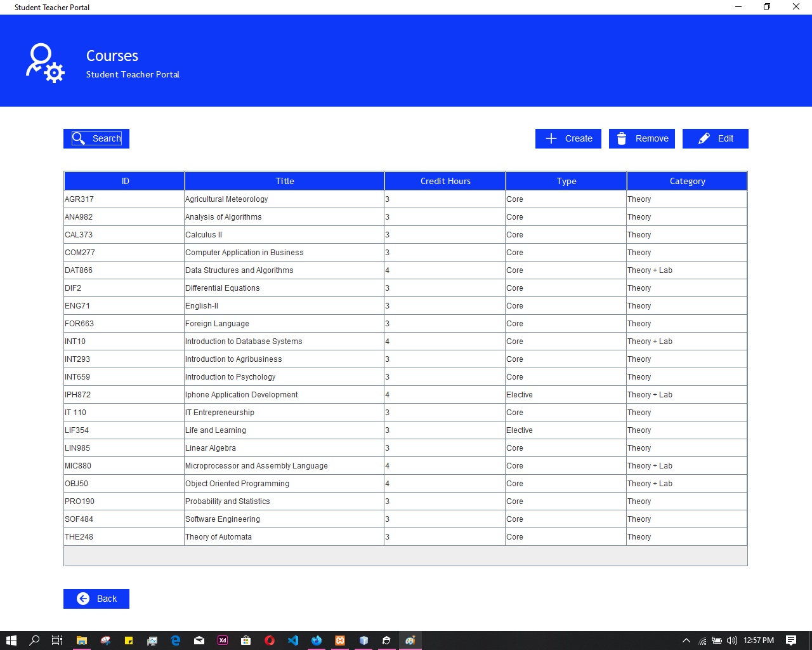The height and width of the screenshot is (650, 812).
Task: Open Sticky Notes from the taskbar
Action: point(129,640)
